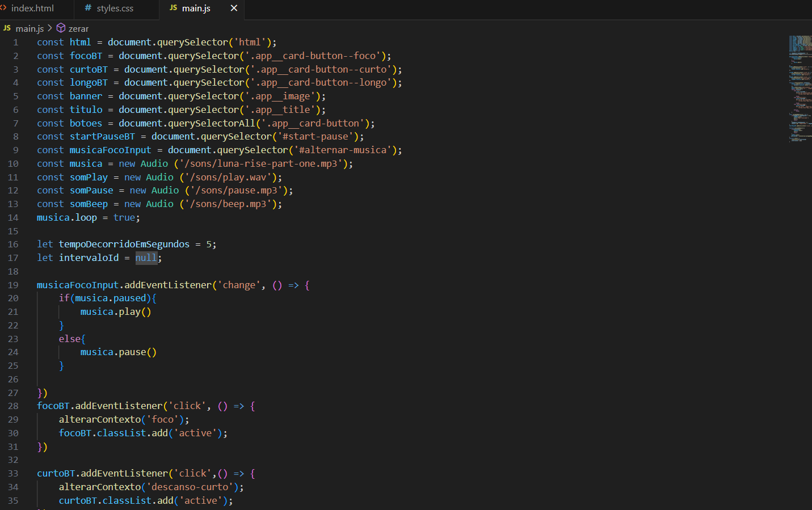Click somPause constant on line 12

(x=91, y=190)
